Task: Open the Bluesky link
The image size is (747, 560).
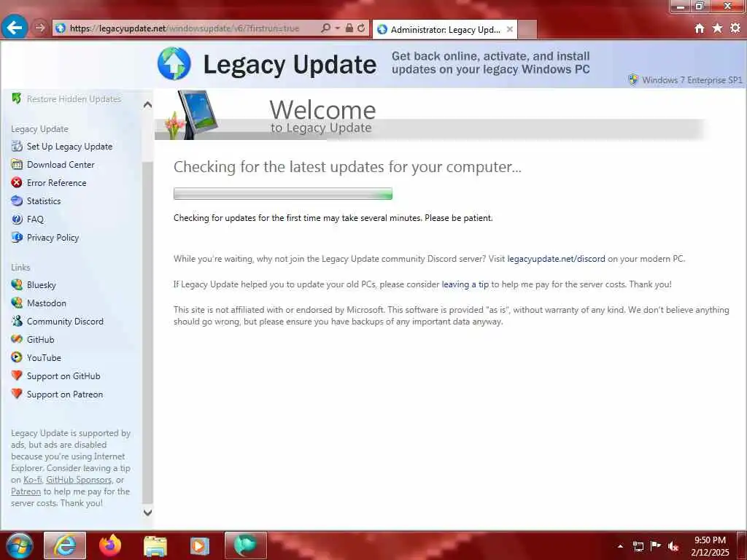Action: pos(42,285)
